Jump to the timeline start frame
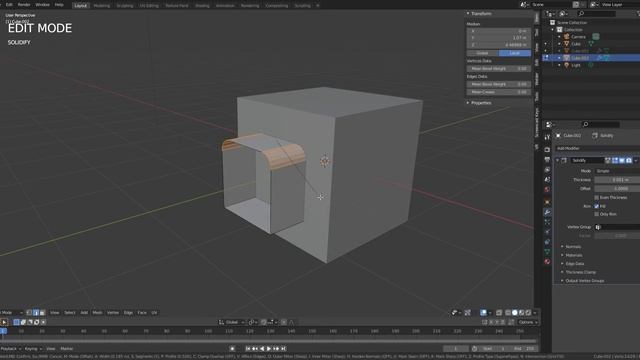The width and height of the screenshot is (640, 360). click(x=248, y=349)
